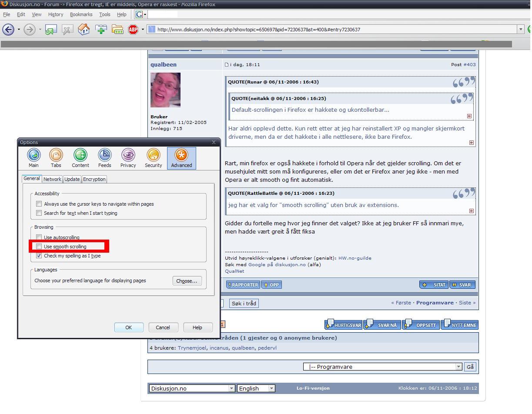Open the View menu
The width and height of the screenshot is (532, 414).
pyautogui.click(x=37, y=14)
